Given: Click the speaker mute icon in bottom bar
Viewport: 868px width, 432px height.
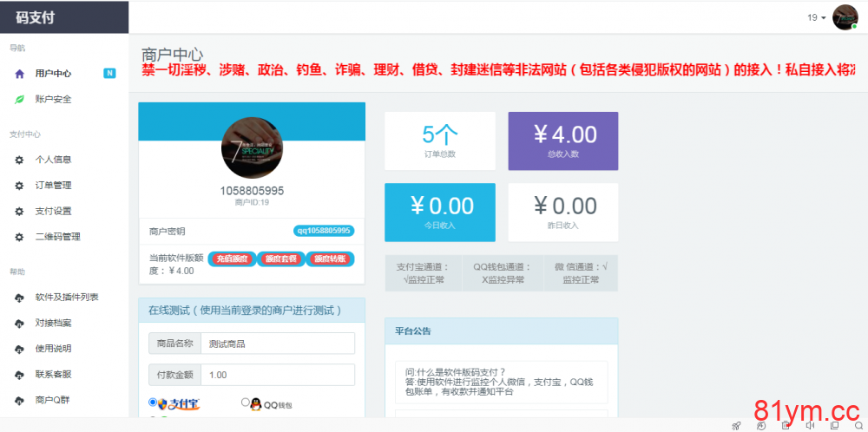Looking at the screenshot, I should click(809, 425).
